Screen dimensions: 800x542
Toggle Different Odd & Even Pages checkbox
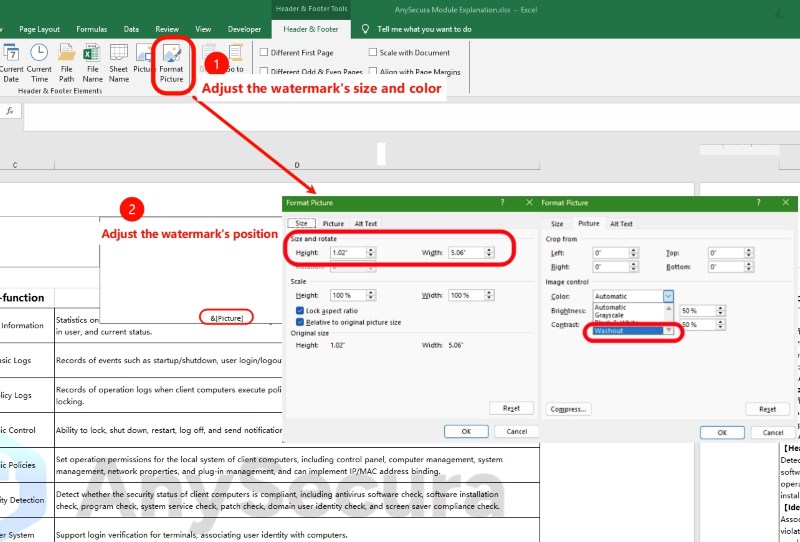click(x=264, y=71)
